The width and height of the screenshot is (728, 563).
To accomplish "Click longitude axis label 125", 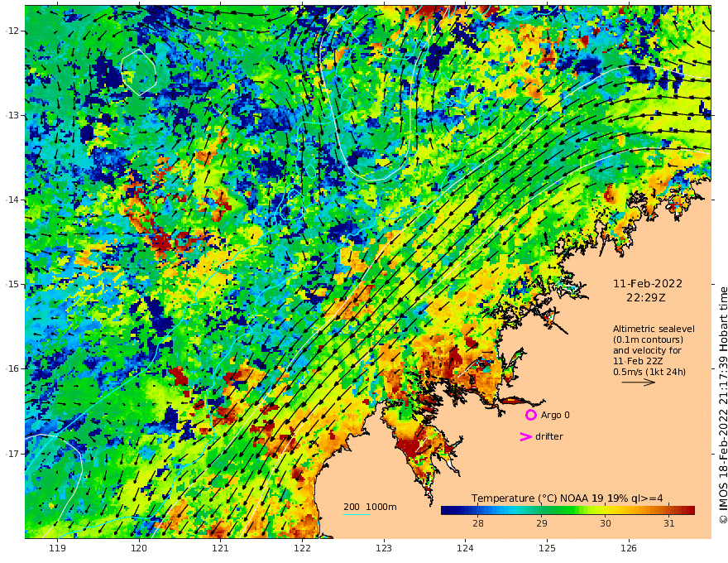I will pos(547,549).
